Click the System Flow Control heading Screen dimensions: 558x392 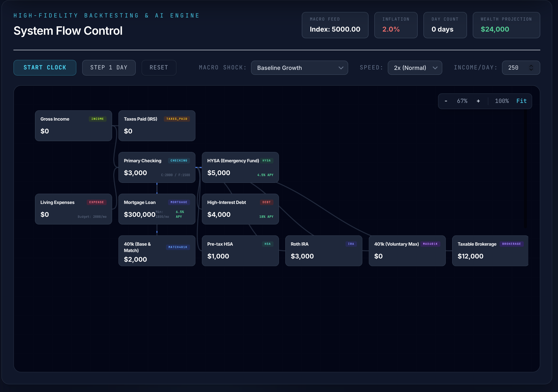pos(68,31)
